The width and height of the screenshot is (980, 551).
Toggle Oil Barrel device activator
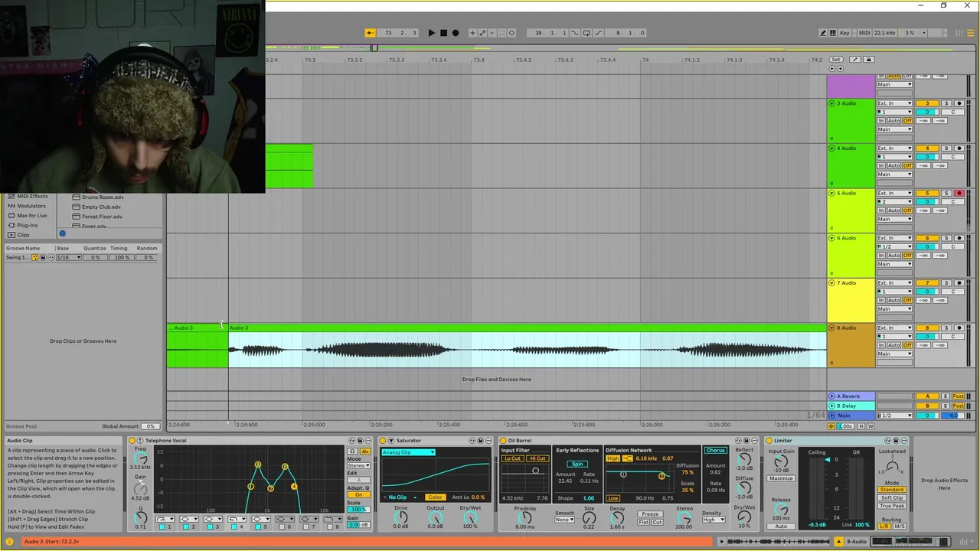click(x=503, y=441)
